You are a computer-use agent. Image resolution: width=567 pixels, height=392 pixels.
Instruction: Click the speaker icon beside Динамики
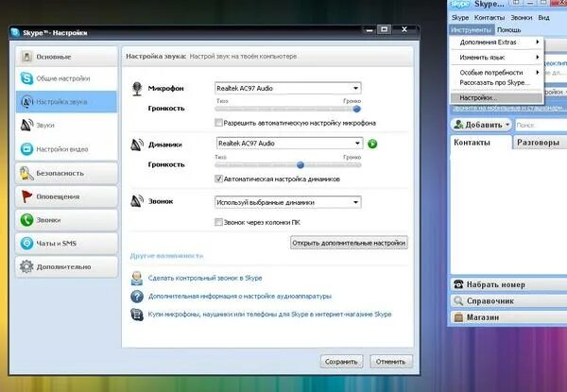[x=137, y=145]
